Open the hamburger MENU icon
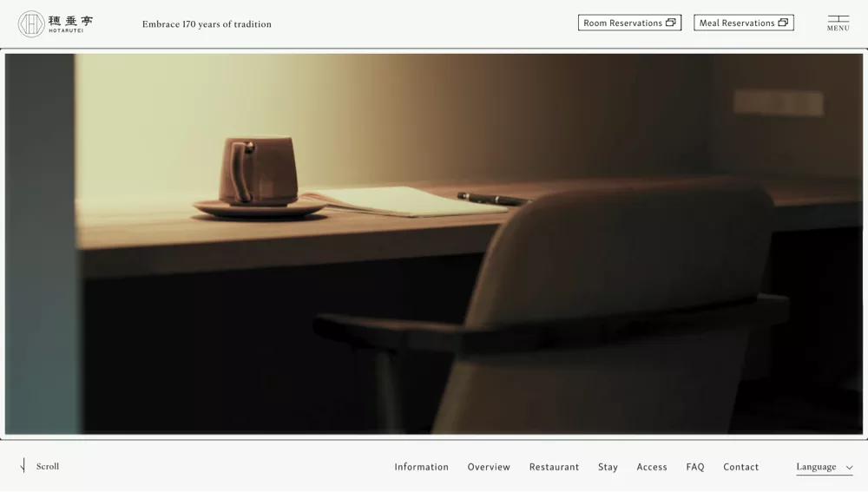 [838, 23]
